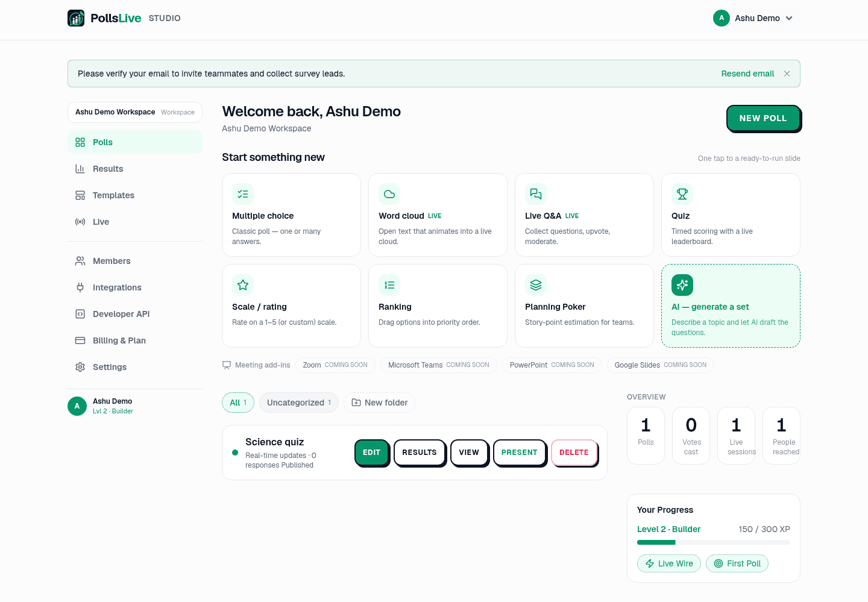This screenshot has height=602, width=868.
Task: Click the PollsLive logo icon
Action: pos(76,18)
